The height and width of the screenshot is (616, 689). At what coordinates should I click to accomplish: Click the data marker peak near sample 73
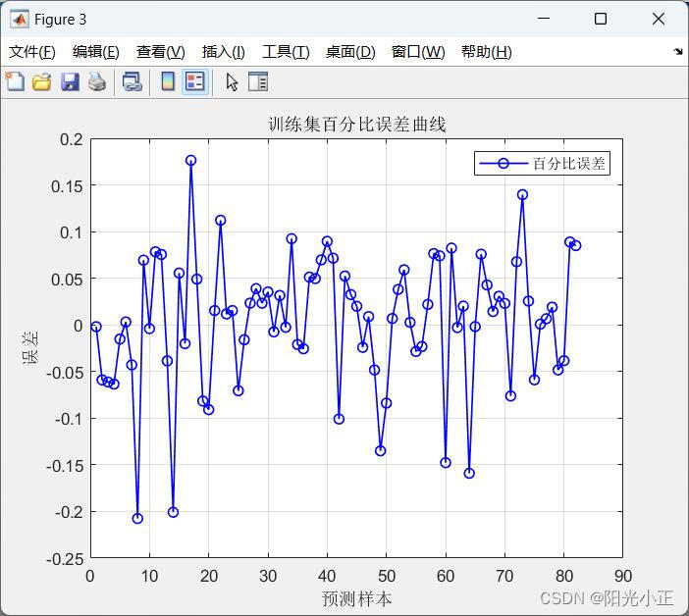tap(522, 194)
